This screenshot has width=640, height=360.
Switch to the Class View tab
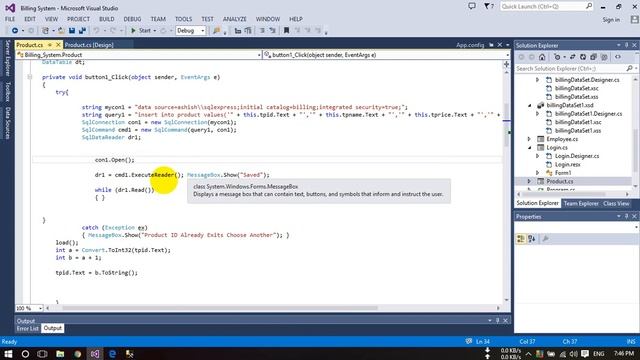616,203
